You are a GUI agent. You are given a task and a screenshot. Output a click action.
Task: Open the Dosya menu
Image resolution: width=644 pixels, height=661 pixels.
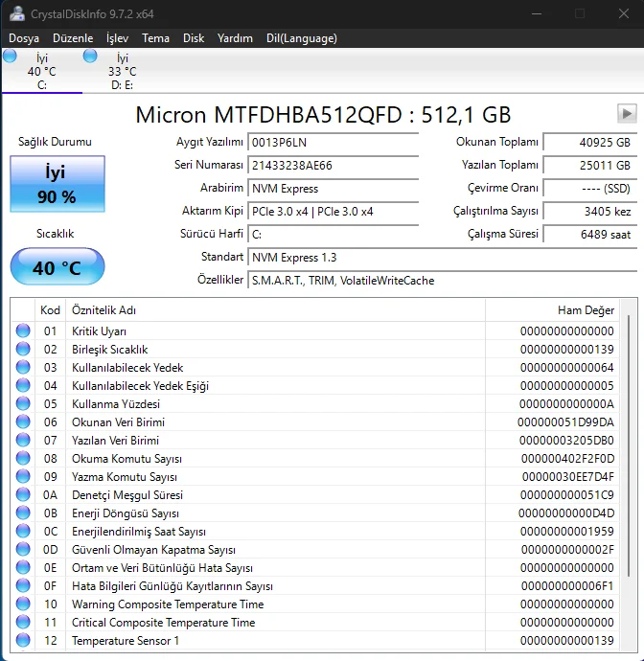coord(24,38)
